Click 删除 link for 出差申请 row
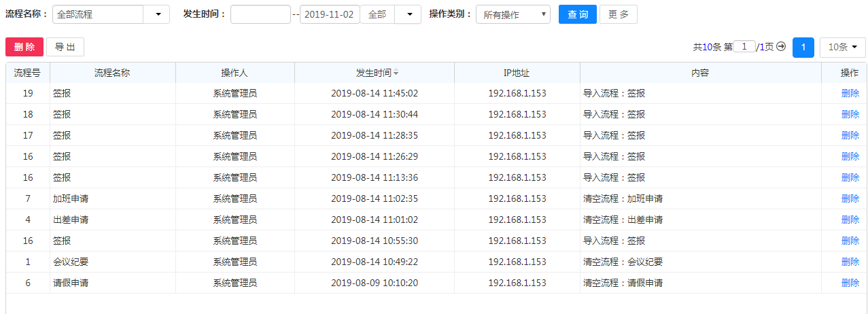The width and height of the screenshot is (868, 314). click(x=850, y=220)
